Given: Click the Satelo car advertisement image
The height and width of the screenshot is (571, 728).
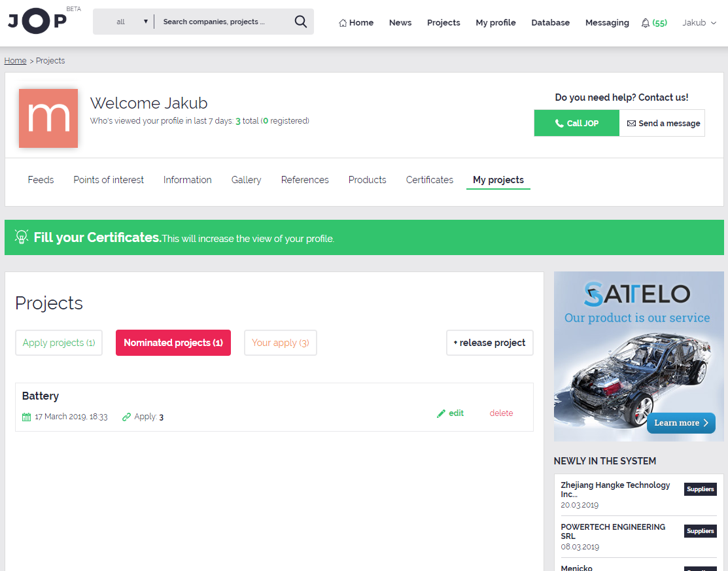Looking at the screenshot, I should pos(639,356).
